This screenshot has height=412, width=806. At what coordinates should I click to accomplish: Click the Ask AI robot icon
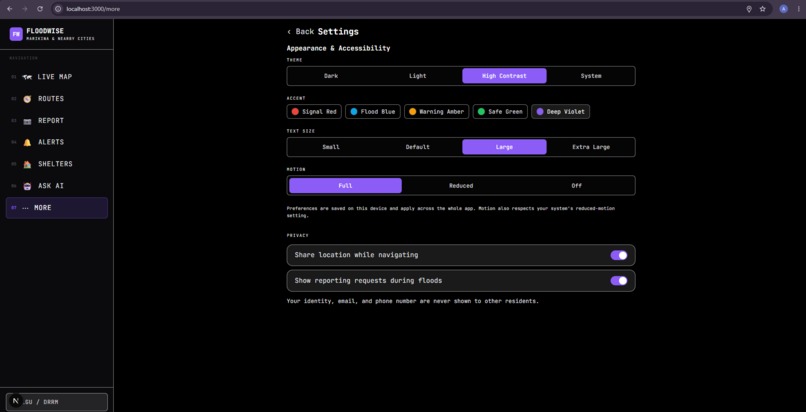pyautogui.click(x=27, y=186)
